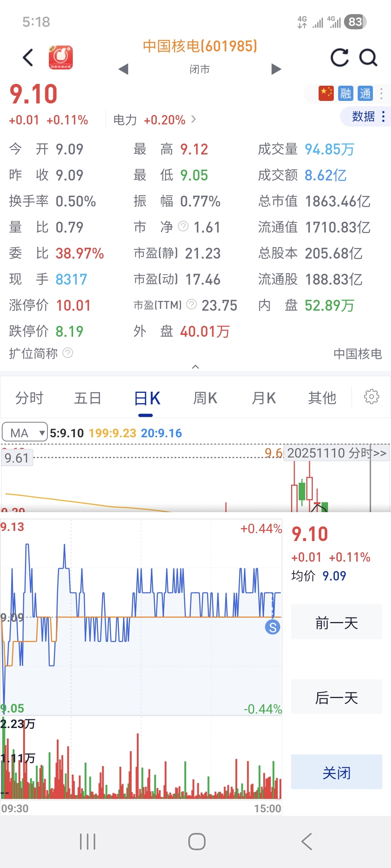Image resolution: width=391 pixels, height=868 pixels.
Task: Tap the large 9.10 price
Action: click(x=34, y=94)
